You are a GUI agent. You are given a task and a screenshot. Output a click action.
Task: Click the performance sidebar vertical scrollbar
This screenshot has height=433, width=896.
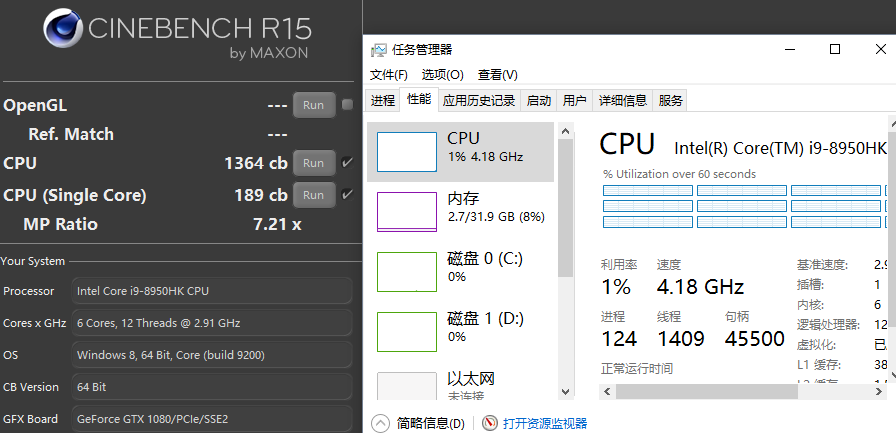tap(566, 250)
